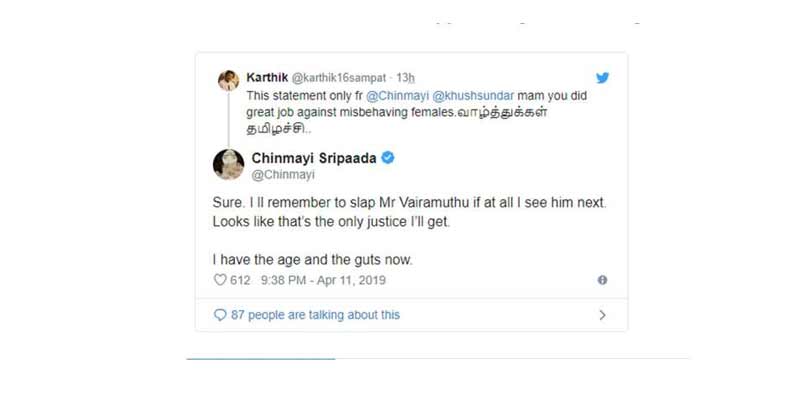800x418 pixels.
Task: Click the blue verified badge
Action: click(x=388, y=158)
